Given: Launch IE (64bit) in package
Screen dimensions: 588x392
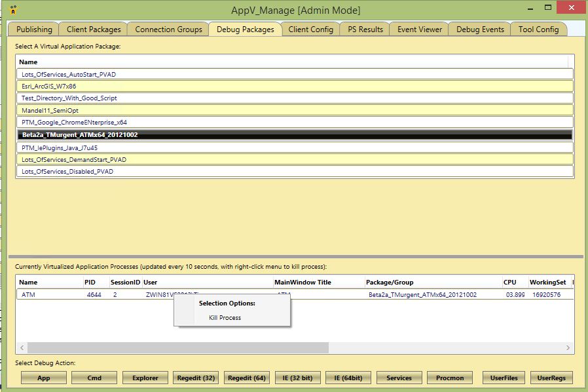Looking at the screenshot, I should [348, 378].
